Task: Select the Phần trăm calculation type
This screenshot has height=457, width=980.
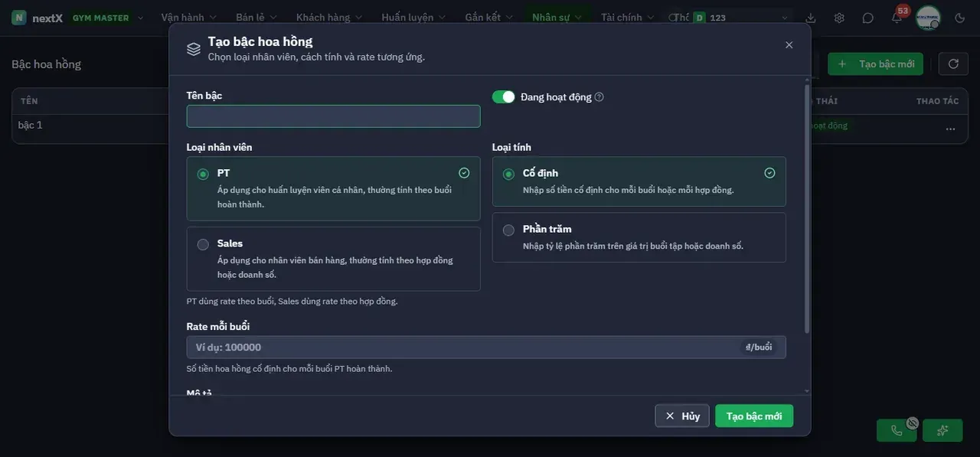Action: 639,237
